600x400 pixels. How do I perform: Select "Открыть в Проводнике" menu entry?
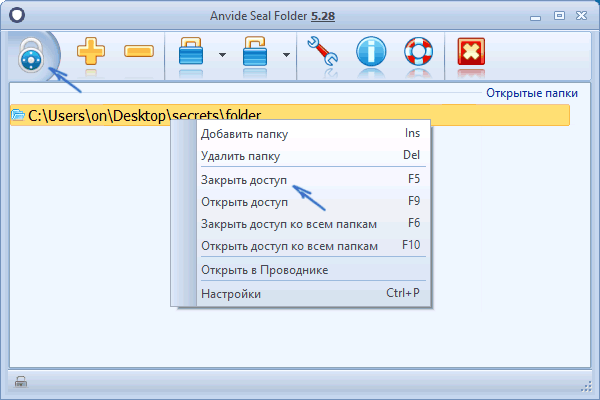313,269
